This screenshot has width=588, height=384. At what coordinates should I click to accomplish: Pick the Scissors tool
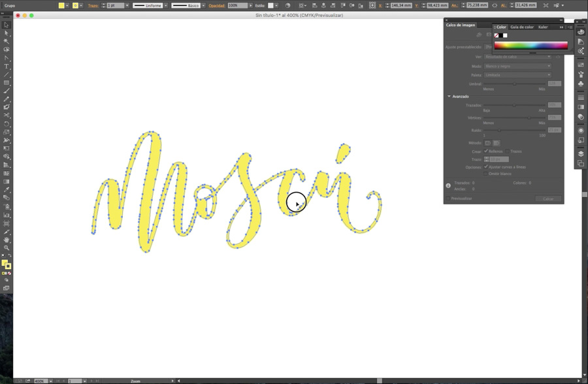pos(7,116)
